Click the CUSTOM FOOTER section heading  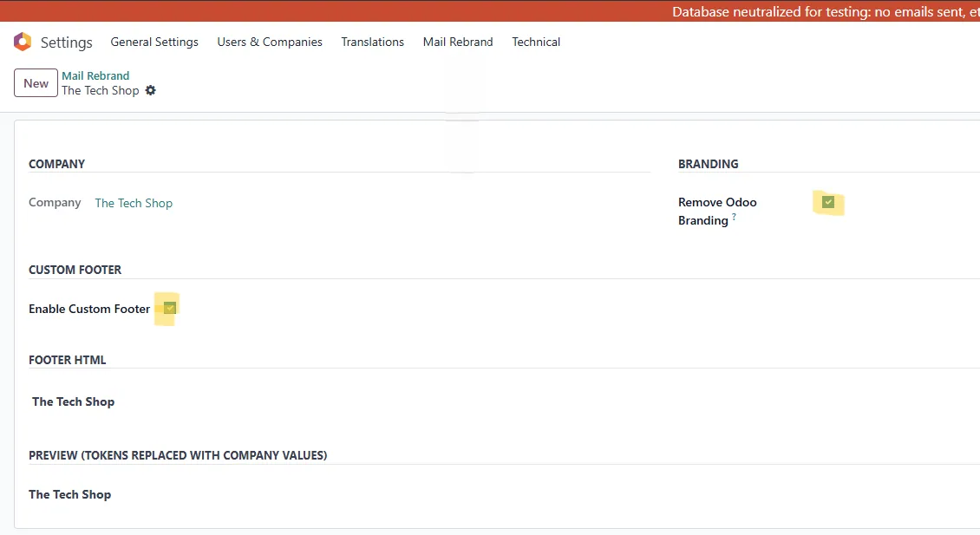pyautogui.click(x=75, y=270)
